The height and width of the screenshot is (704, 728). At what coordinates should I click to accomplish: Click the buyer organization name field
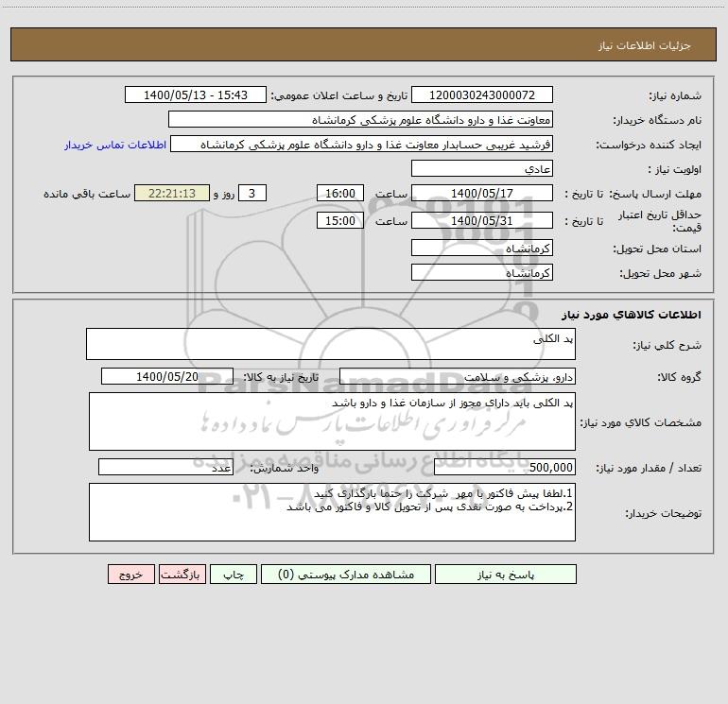(360, 119)
